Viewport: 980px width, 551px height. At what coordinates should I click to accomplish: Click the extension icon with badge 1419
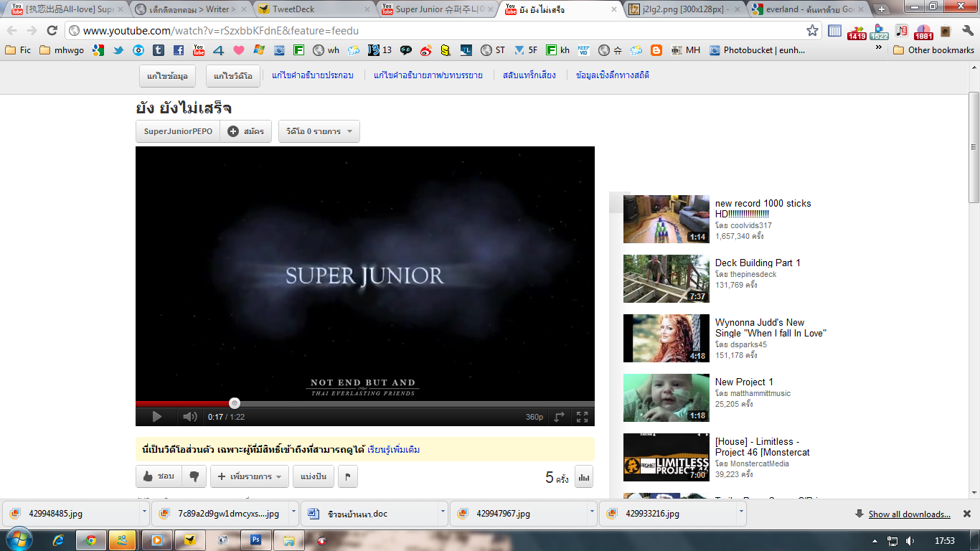(857, 32)
